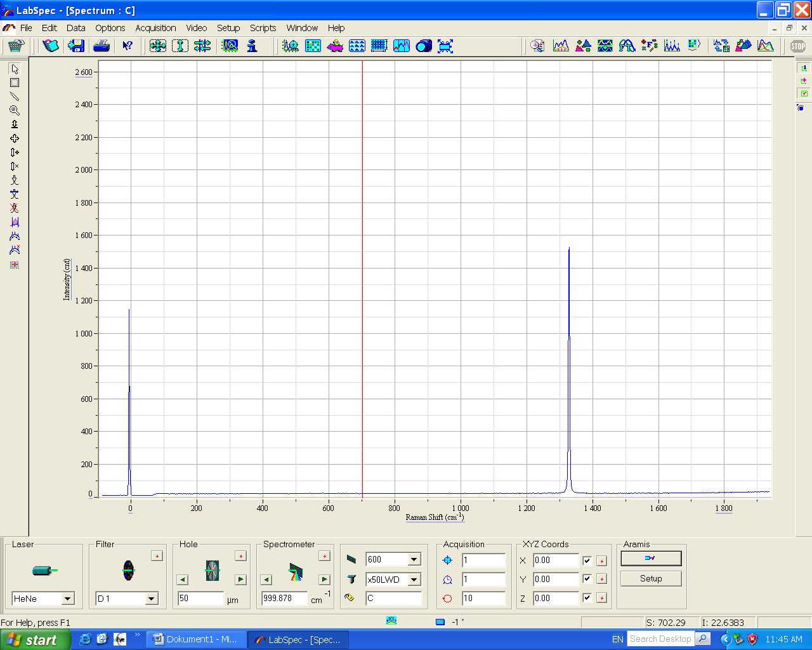Click red spark button beside Y coordinate

[602, 579]
